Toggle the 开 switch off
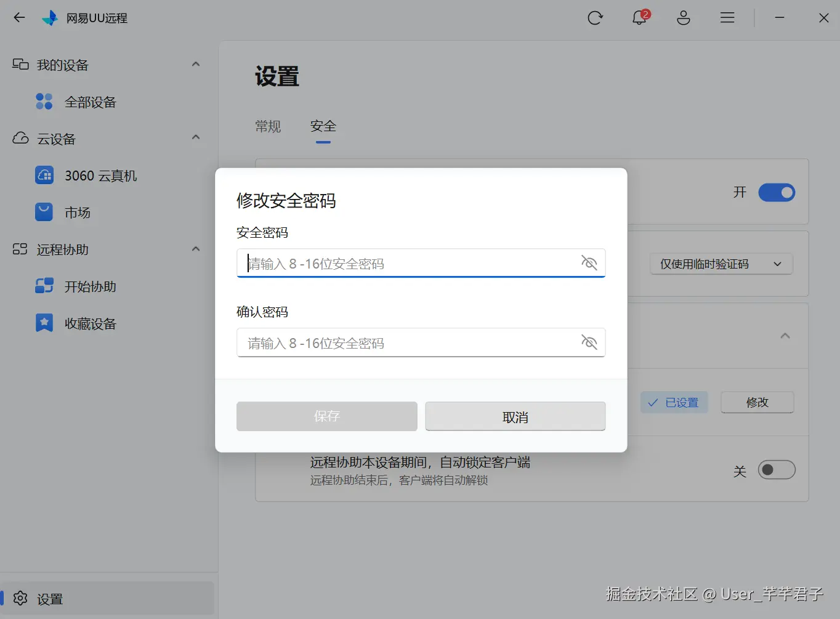 (x=777, y=193)
